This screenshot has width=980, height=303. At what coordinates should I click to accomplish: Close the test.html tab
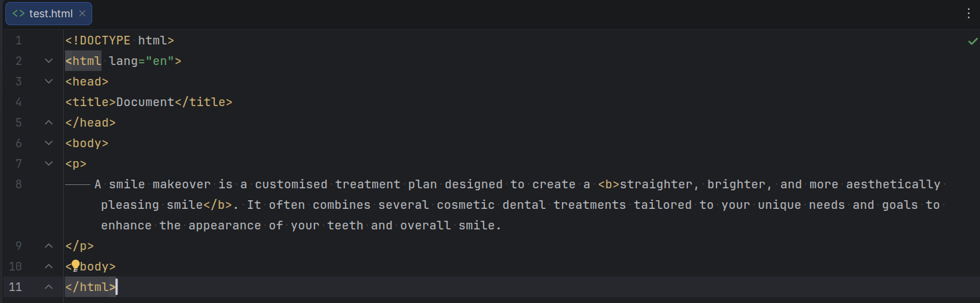(x=82, y=13)
